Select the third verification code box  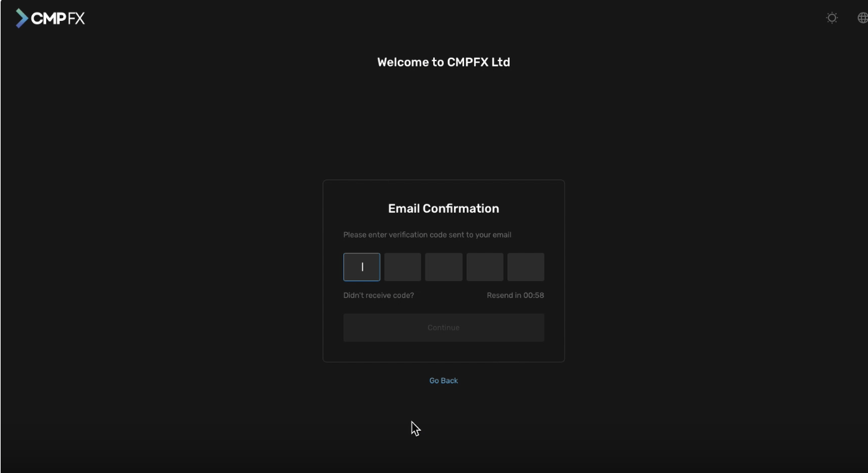(443, 267)
